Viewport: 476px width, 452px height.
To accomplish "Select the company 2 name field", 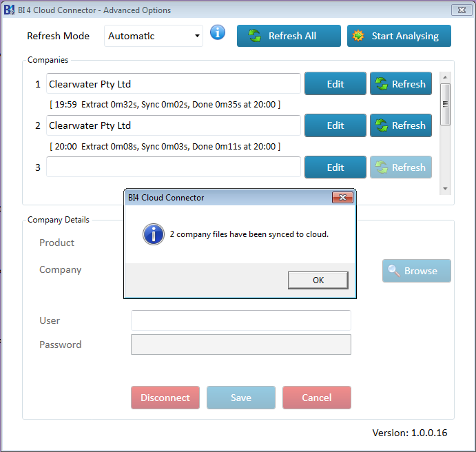I will (x=174, y=125).
